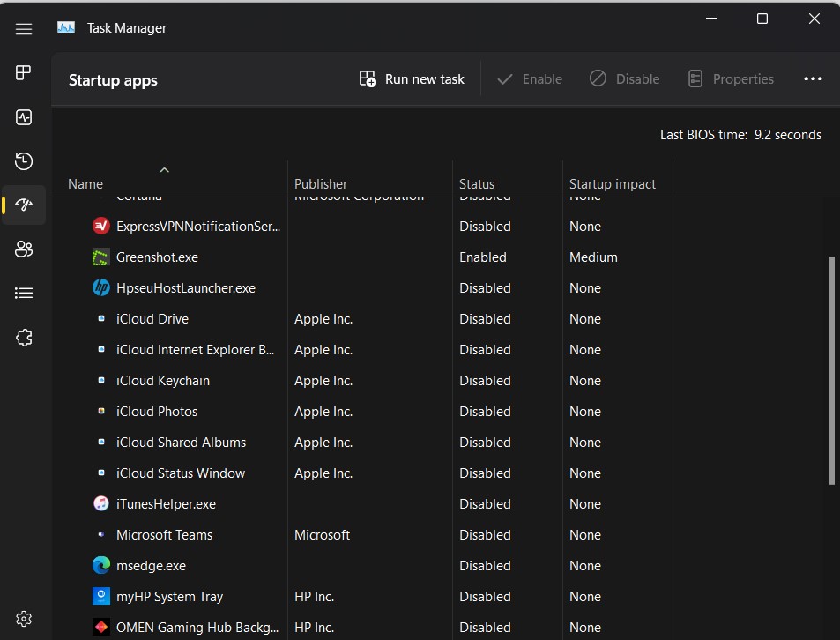Click the Edge icon next to msedge.exe
This screenshot has height=640, width=840.
(x=100, y=565)
